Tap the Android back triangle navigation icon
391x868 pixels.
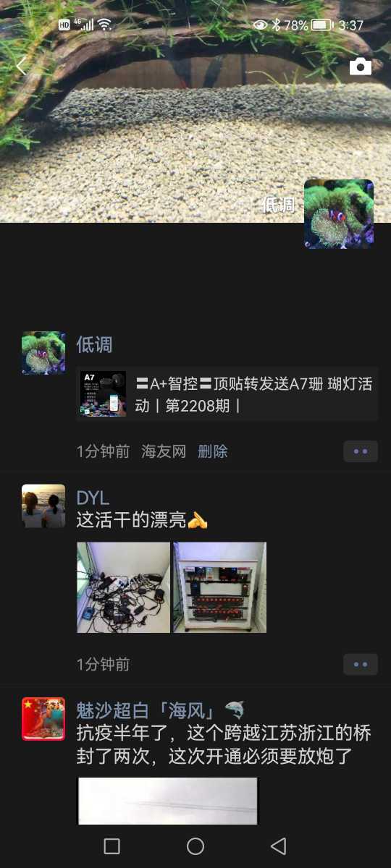click(x=278, y=846)
